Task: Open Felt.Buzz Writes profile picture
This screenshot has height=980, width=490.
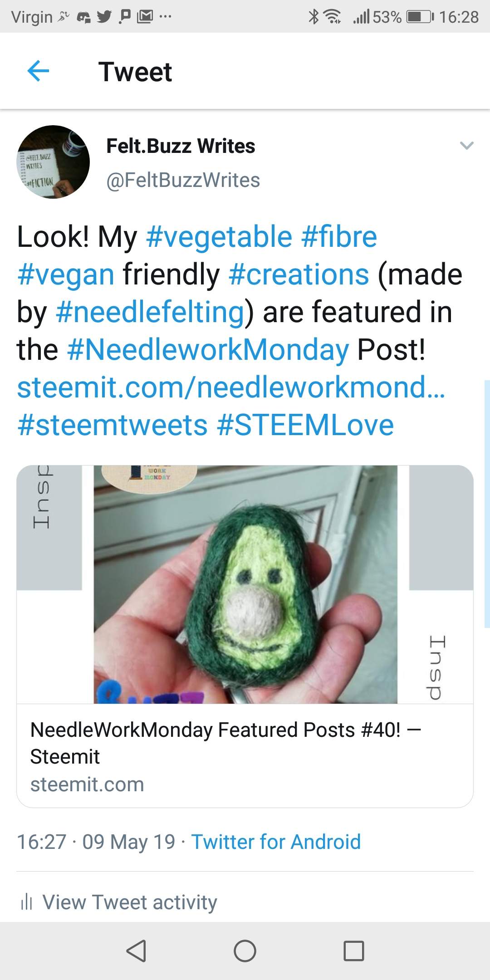Action: point(53,162)
